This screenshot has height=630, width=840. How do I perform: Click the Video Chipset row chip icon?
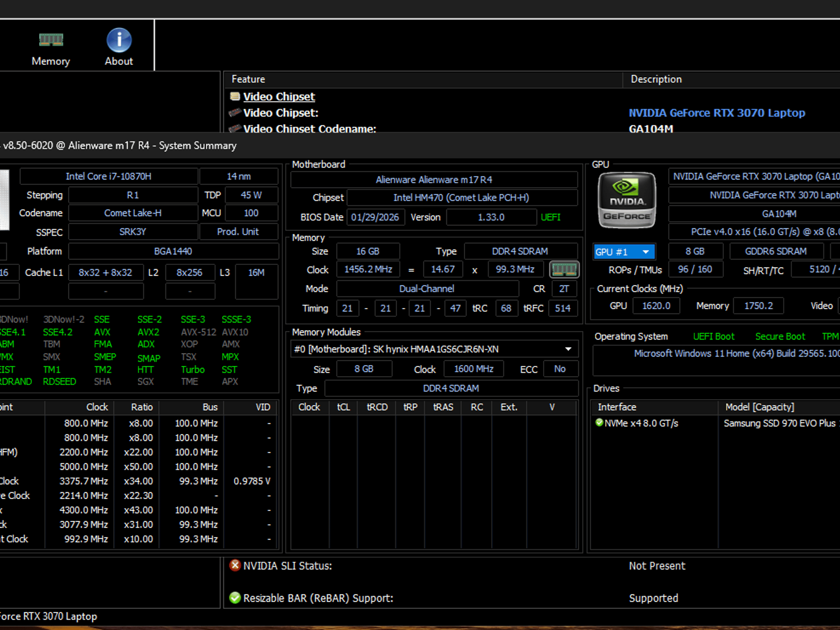click(x=235, y=112)
